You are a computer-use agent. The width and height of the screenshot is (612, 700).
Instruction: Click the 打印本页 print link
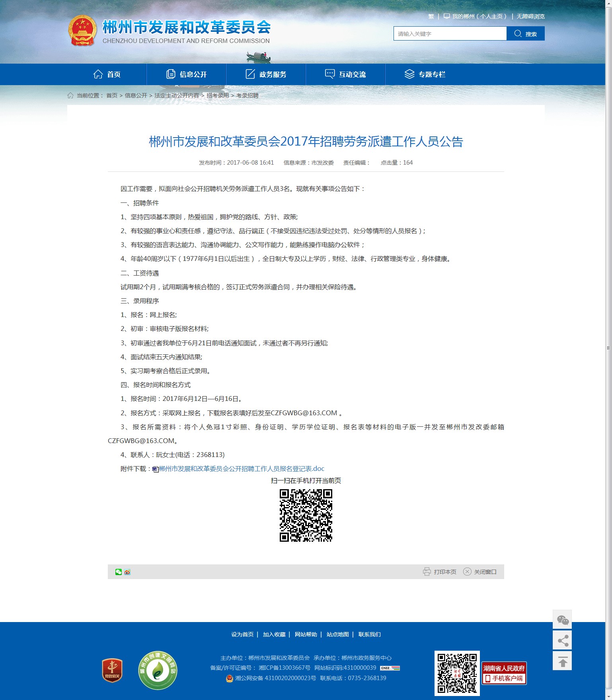click(x=445, y=572)
